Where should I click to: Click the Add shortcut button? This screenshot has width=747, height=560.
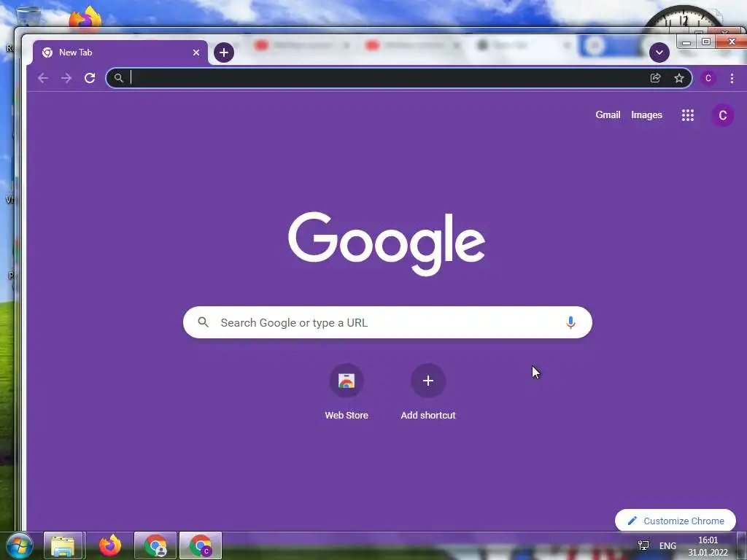(427, 392)
